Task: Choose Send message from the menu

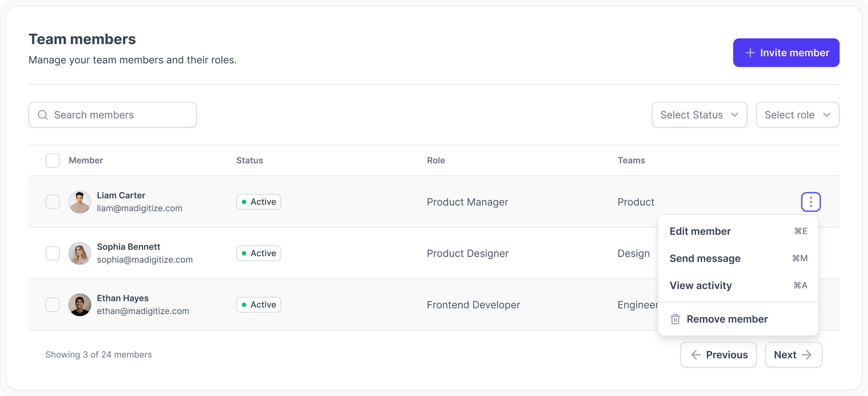Action: pyautogui.click(x=738, y=258)
